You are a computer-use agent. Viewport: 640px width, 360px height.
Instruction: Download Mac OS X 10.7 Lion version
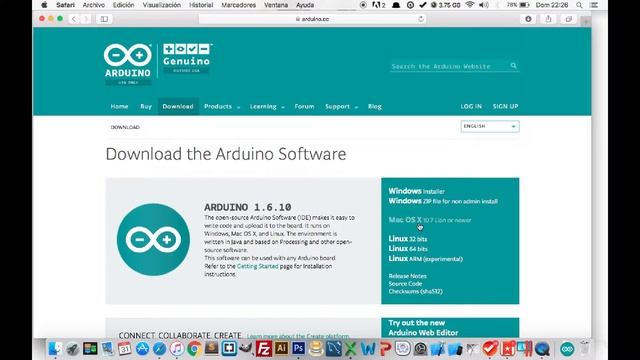pos(429,220)
